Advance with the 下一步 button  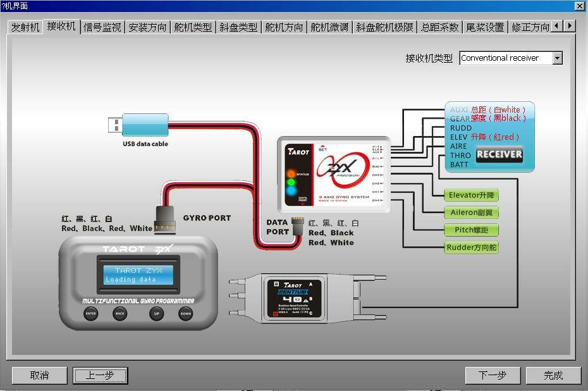coord(493,375)
